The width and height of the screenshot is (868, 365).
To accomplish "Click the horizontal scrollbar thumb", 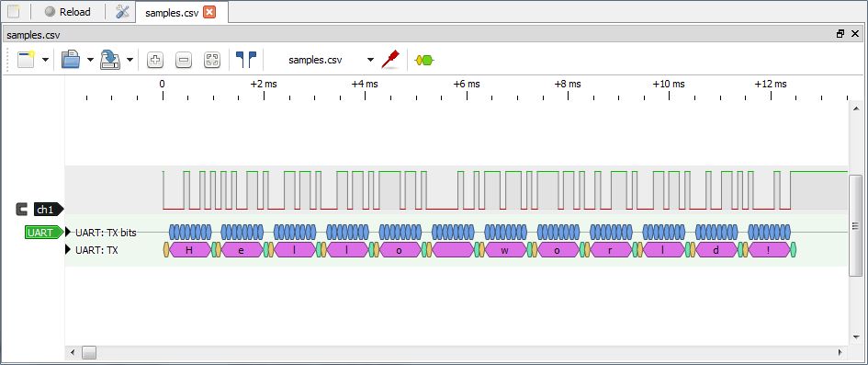I will click(89, 352).
